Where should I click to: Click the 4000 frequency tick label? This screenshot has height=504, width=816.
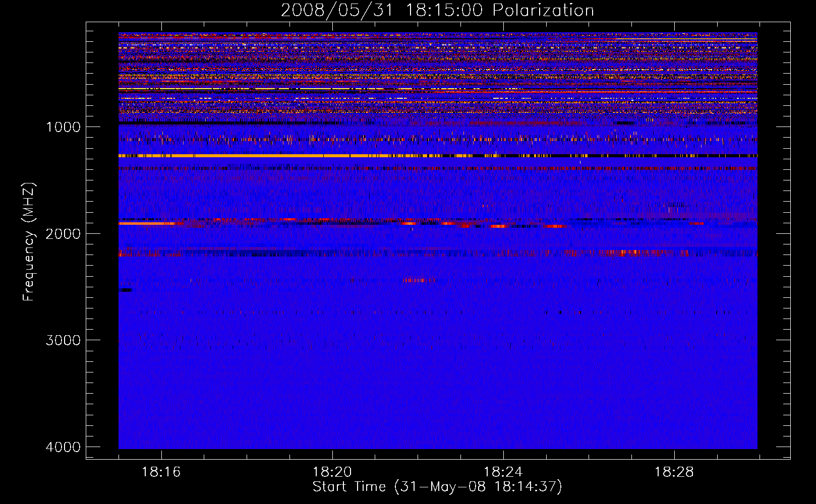(x=63, y=447)
